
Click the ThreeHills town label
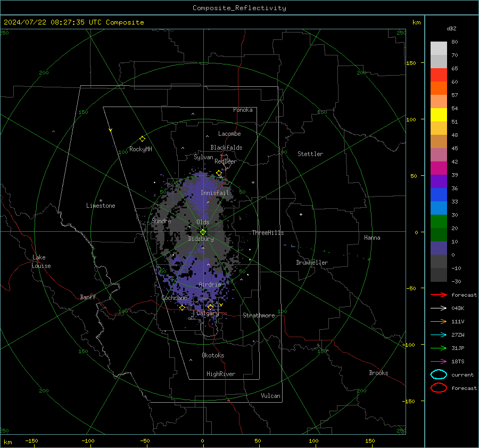click(268, 233)
